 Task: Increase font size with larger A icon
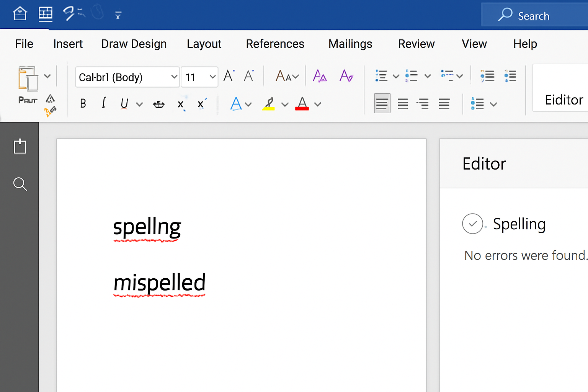point(229,76)
